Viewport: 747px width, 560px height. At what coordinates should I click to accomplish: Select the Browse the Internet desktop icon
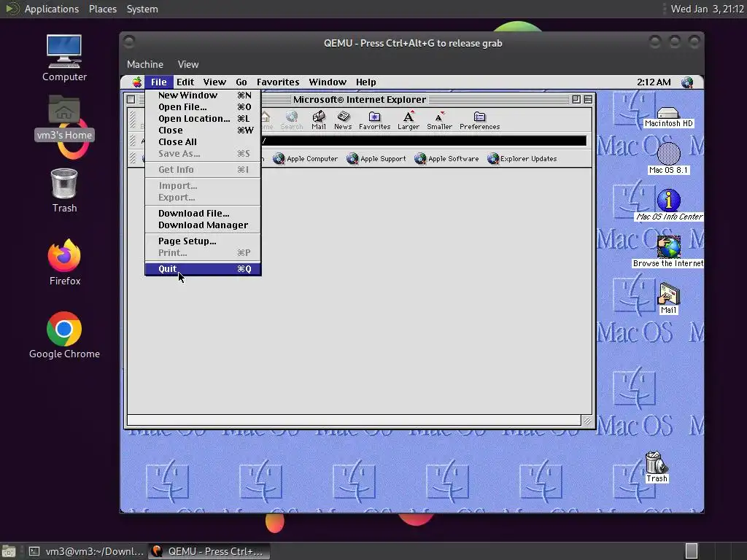tap(668, 252)
